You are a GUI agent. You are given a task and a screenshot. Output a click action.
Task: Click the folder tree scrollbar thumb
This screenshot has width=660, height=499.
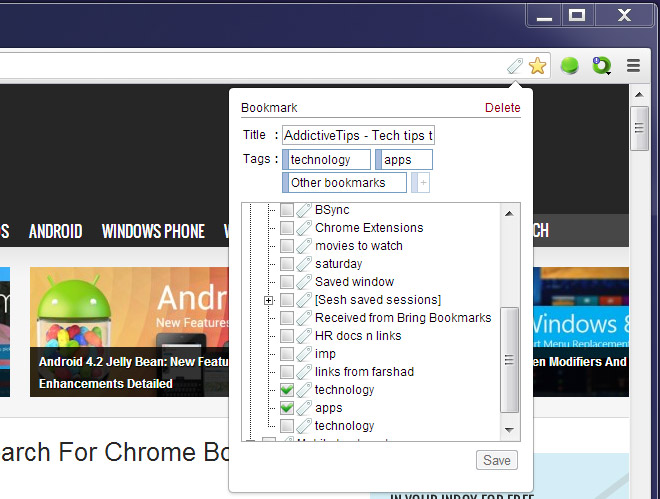pyautogui.click(x=509, y=360)
